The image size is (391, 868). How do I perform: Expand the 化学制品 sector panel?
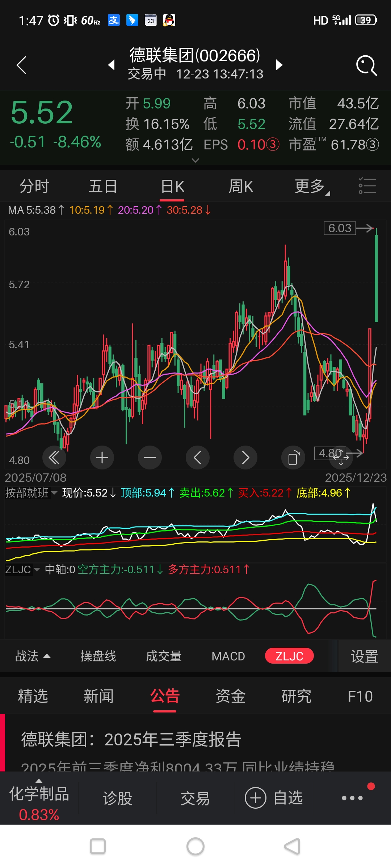pyautogui.click(x=39, y=798)
